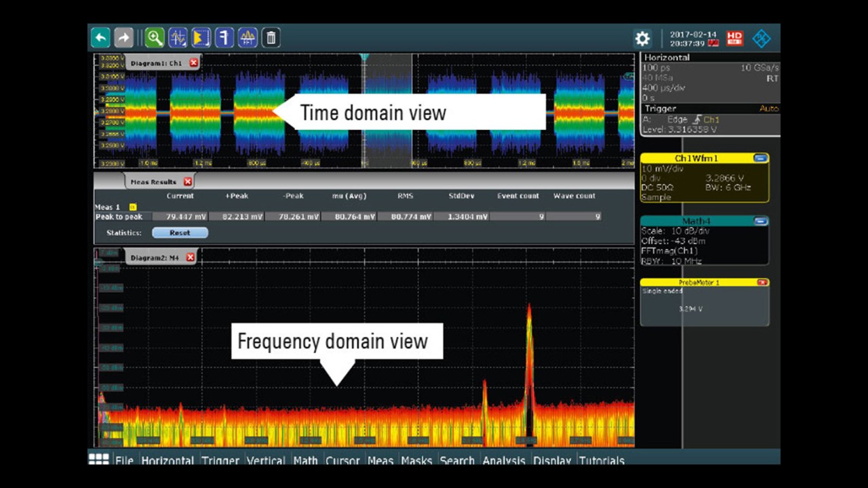This screenshot has width=868, height=488.
Task: Select the Histogram tool icon
Action: tap(201, 37)
